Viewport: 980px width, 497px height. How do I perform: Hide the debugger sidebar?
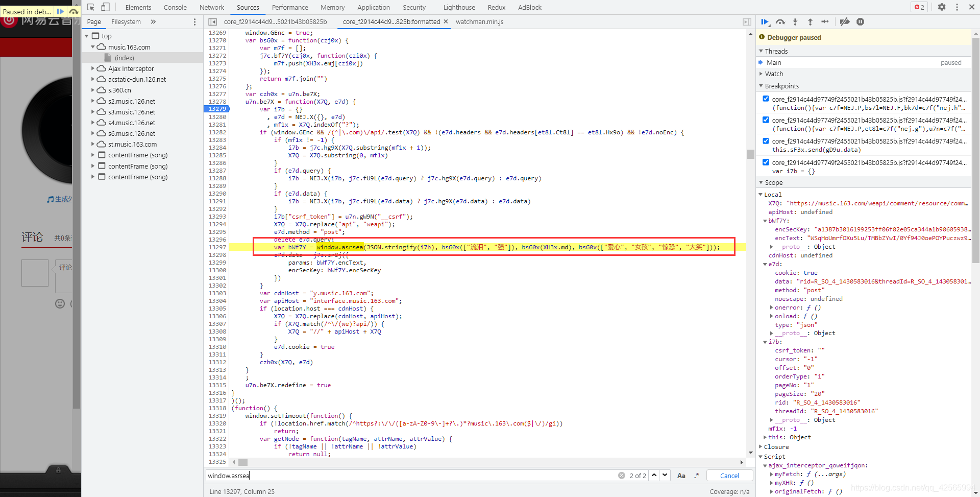coord(747,21)
